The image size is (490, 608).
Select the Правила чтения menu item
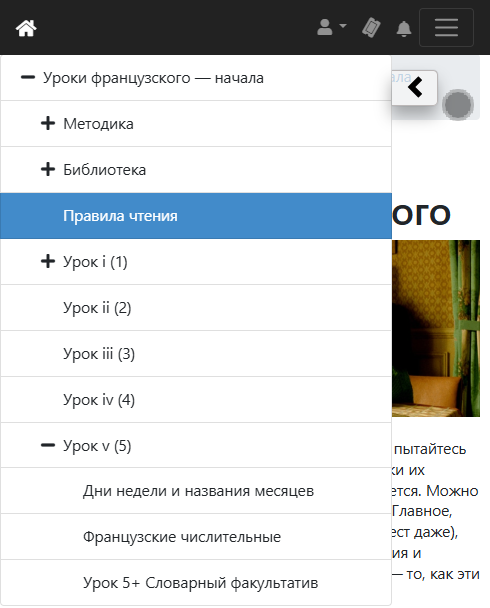(x=196, y=216)
